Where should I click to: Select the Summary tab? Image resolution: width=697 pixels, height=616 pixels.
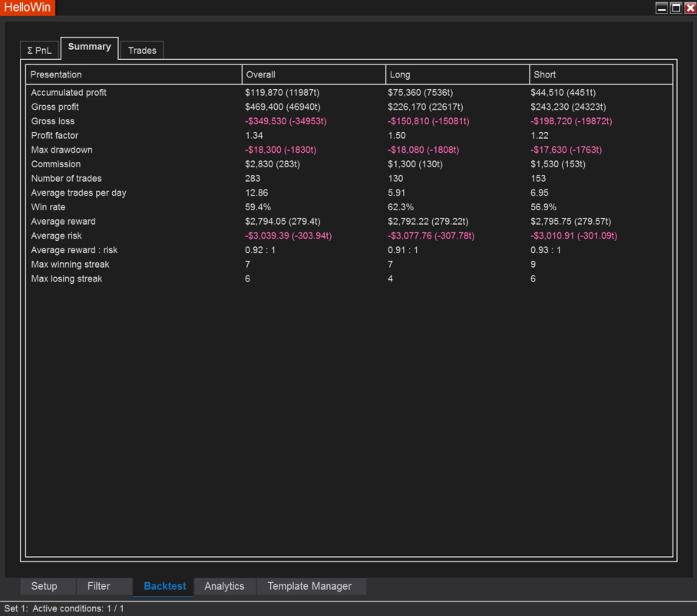click(89, 46)
